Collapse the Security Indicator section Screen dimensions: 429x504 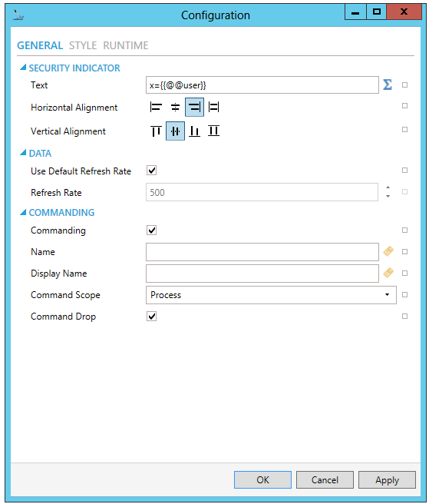(23, 68)
